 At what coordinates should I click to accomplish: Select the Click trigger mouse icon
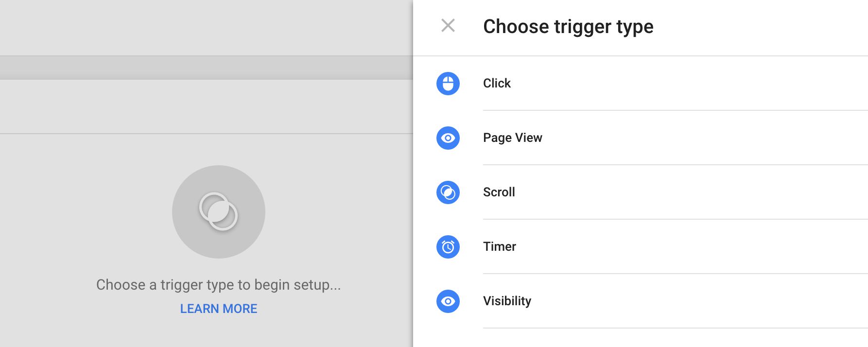[x=448, y=84]
